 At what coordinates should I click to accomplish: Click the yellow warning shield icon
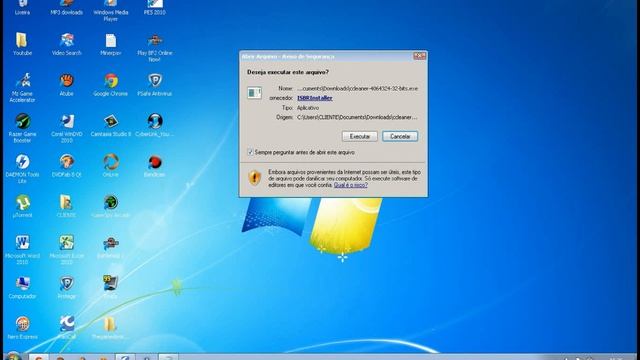click(x=254, y=178)
